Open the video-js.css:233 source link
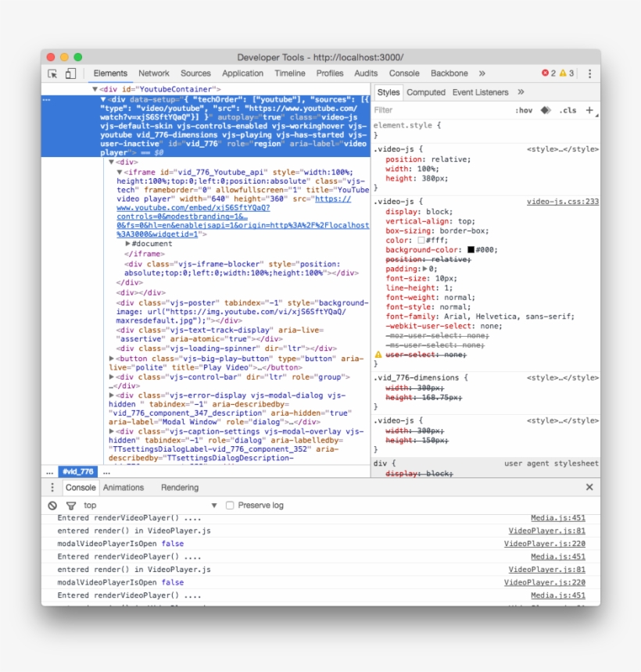The image size is (641, 672). [x=562, y=202]
